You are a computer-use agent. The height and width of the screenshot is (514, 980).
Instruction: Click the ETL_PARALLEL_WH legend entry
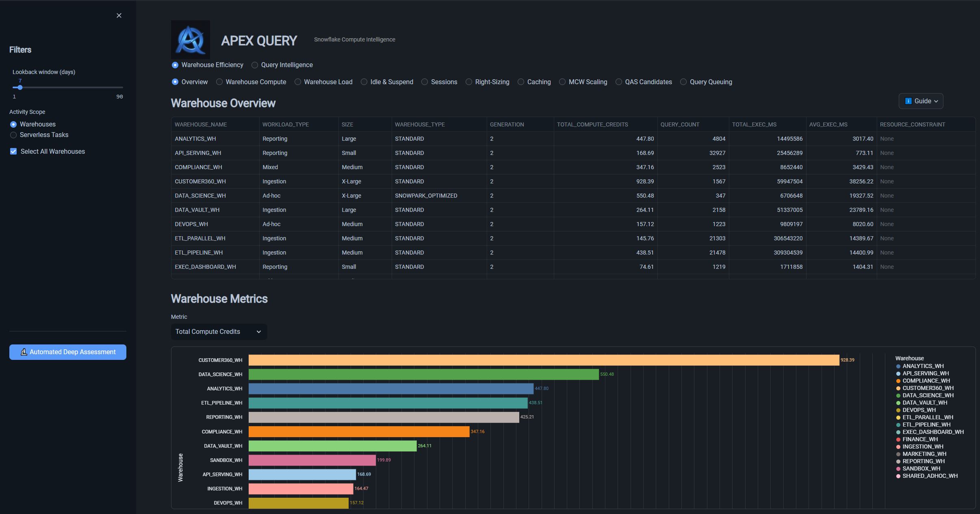click(x=924, y=418)
